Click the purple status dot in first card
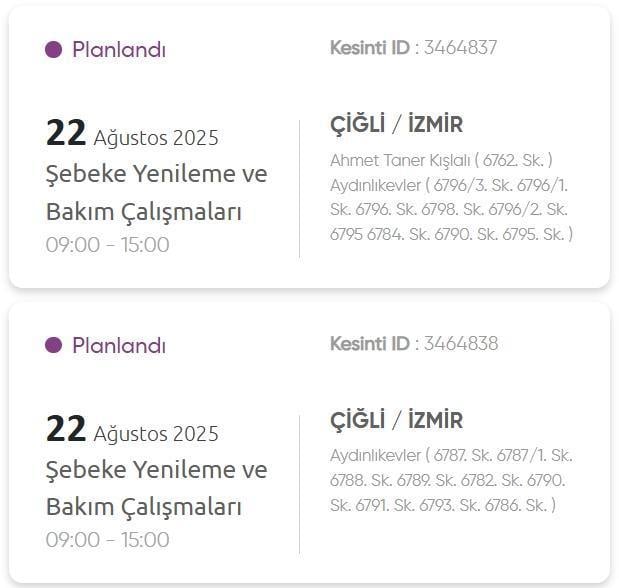Image resolution: width=619 pixels, height=588 pixels. (54, 50)
